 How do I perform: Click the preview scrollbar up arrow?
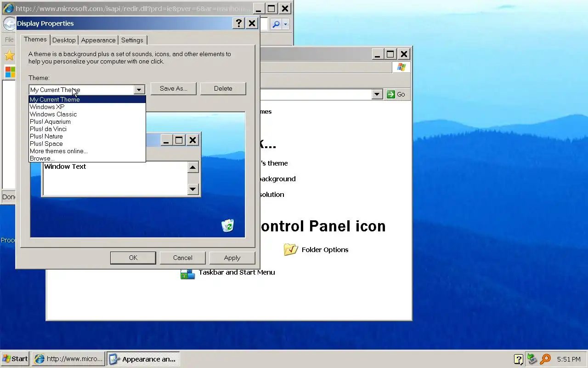pyautogui.click(x=192, y=167)
